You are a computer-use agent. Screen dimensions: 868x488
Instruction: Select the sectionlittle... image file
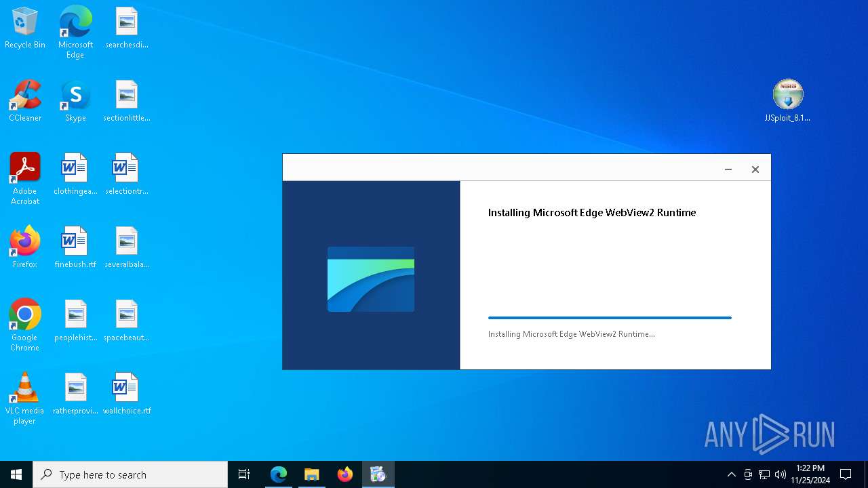click(127, 102)
